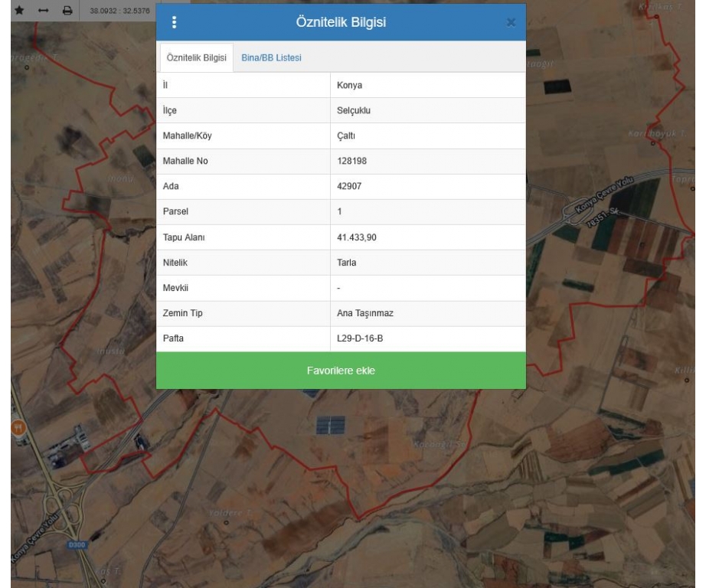Select the Öznitelik Bilgisi tab
Viewport: 706px width, 588px height.
tap(196, 59)
